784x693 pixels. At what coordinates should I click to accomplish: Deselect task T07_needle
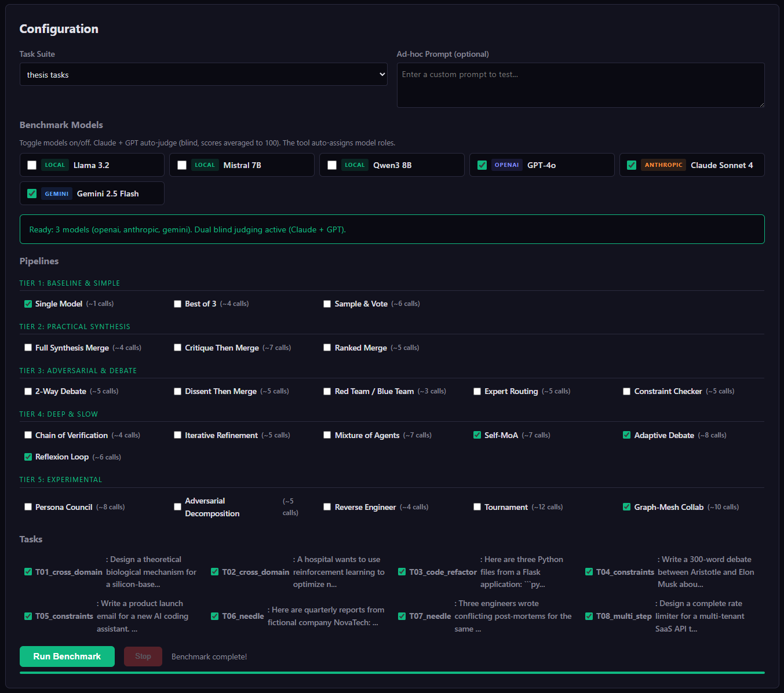coord(402,616)
